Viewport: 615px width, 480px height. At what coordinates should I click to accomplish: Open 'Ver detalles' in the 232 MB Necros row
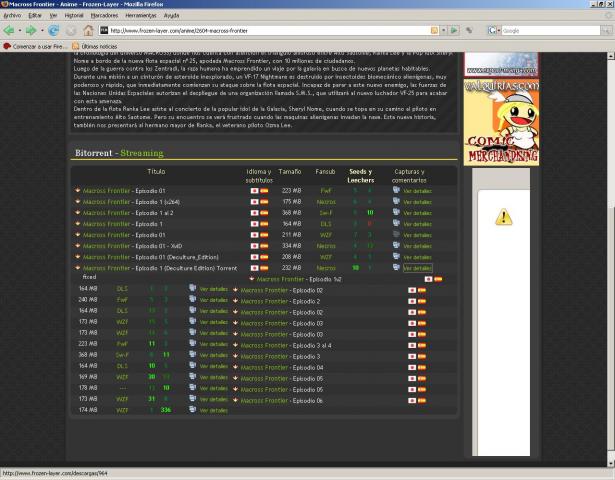click(418, 268)
